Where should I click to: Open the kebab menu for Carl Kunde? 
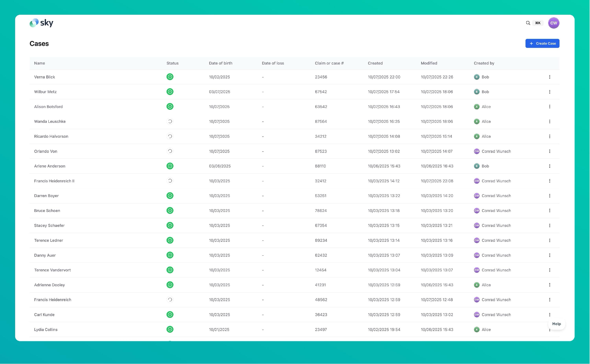coord(549,315)
